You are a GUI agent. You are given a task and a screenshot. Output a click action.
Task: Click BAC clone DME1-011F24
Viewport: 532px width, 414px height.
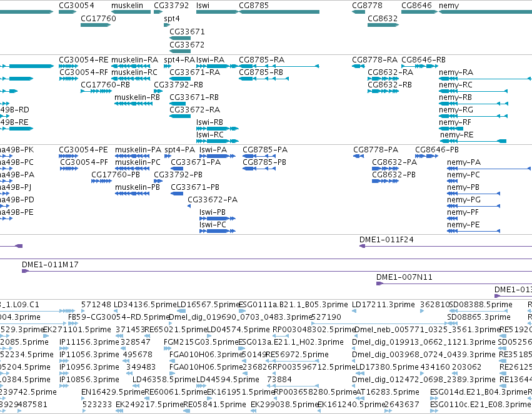pos(386,240)
